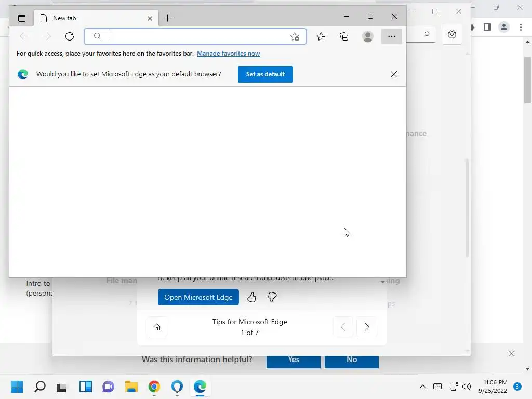
Task: Open Tips window settings gear
Action: tap(452, 34)
